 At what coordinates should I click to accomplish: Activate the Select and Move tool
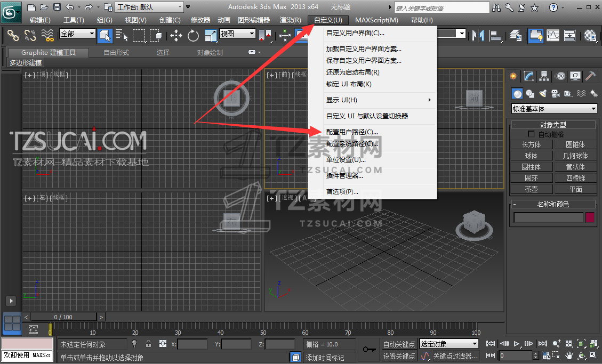pos(176,36)
